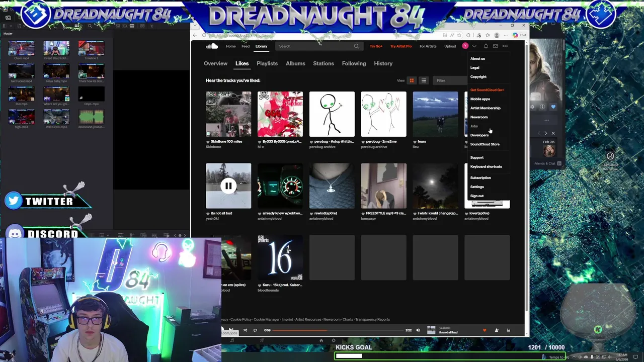Open the browser Copilot Chat button
The image size is (644, 362).
point(519,35)
